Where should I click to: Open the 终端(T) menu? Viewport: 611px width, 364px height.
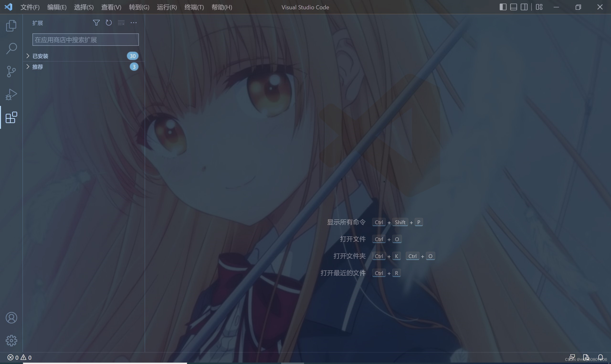pyautogui.click(x=194, y=7)
